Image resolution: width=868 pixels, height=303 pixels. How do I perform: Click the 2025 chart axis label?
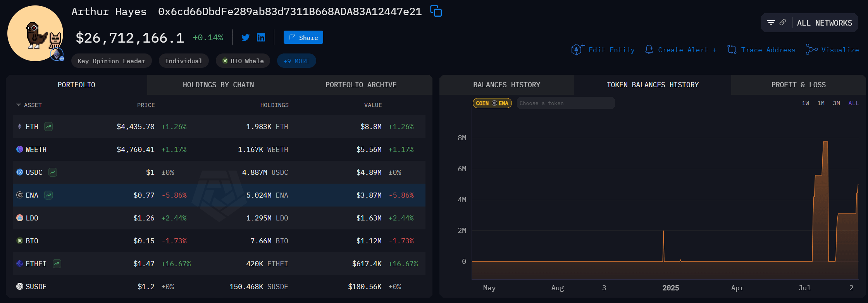pyautogui.click(x=671, y=288)
